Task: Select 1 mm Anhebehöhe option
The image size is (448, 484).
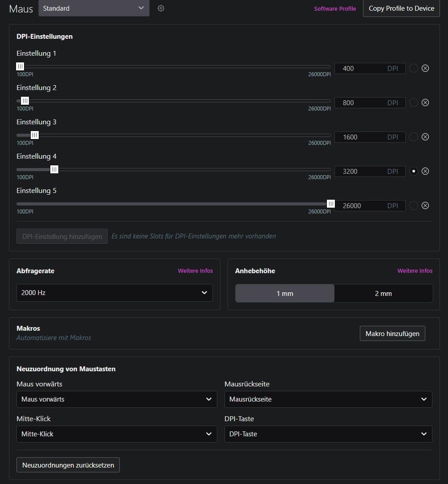Action: [x=285, y=293]
